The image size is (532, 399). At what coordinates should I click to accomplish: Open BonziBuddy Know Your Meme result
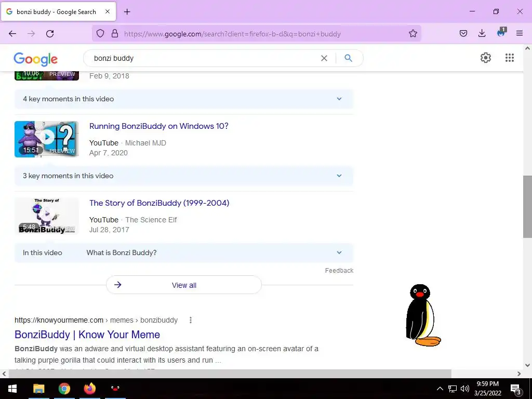coord(87,335)
